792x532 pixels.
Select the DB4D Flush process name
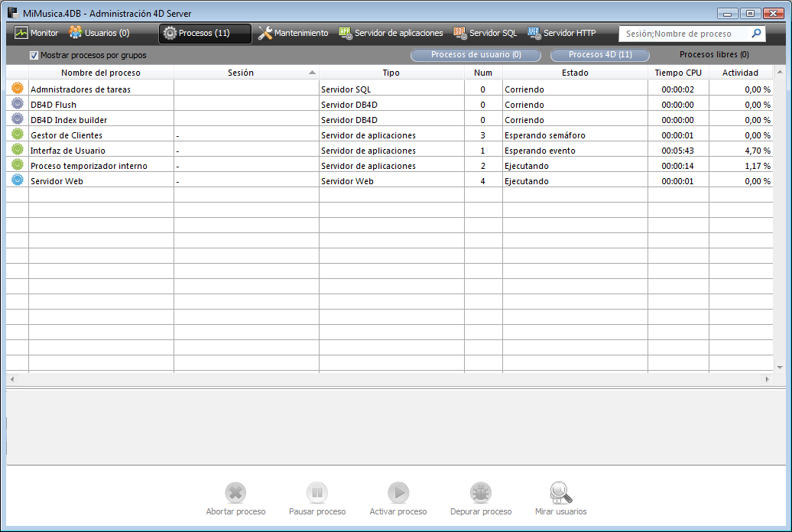[54, 105]
